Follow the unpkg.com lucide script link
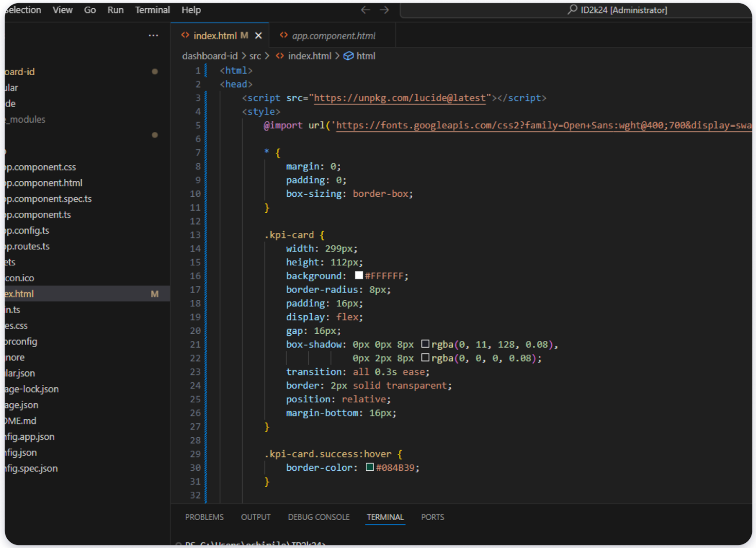Screen dimensions: 756x548 point(400,98)
